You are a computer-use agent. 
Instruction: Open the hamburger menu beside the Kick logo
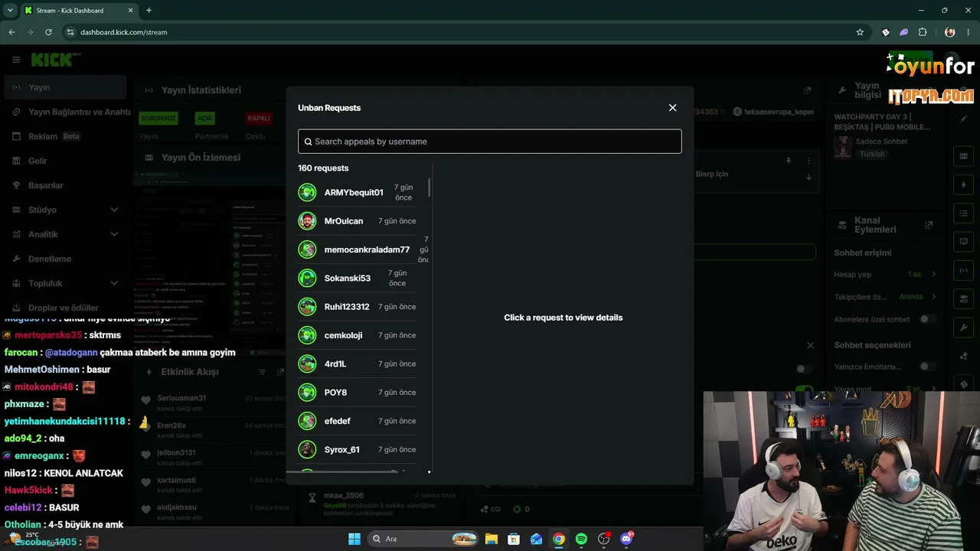pyautogui.click(x=16, y=60)
